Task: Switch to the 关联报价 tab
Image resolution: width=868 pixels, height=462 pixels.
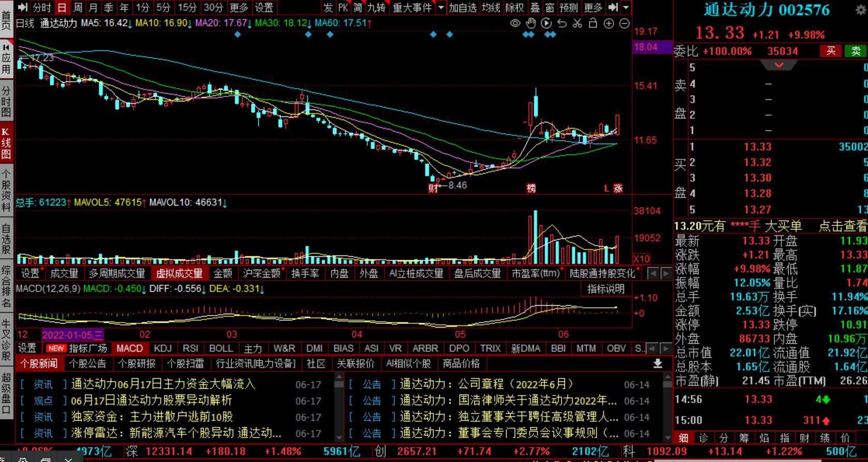Action: point(355,364)
